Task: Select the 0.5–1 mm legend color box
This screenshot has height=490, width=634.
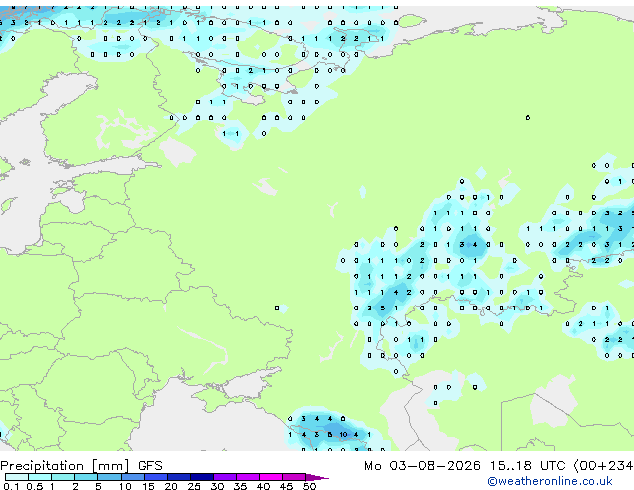Action: (40, 477)
